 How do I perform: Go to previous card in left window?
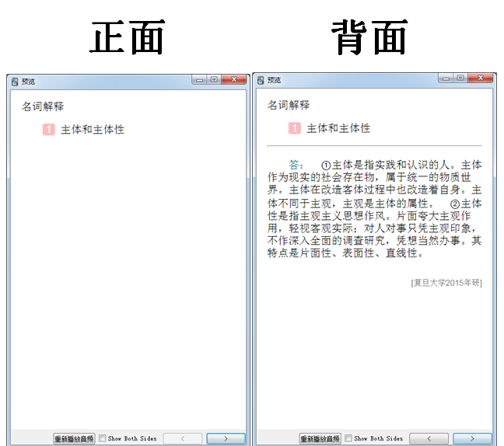coord(183,438)
